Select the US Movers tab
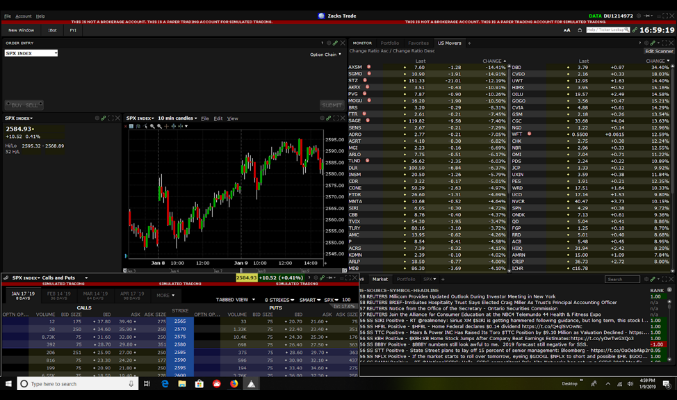The image size is (677, 400). pos(449,43)
